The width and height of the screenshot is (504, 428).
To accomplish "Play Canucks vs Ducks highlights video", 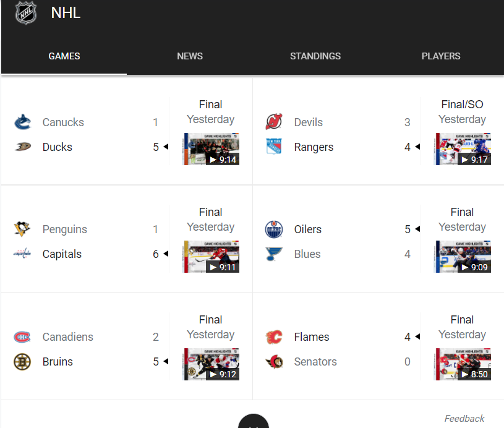I will pos(211,149).
